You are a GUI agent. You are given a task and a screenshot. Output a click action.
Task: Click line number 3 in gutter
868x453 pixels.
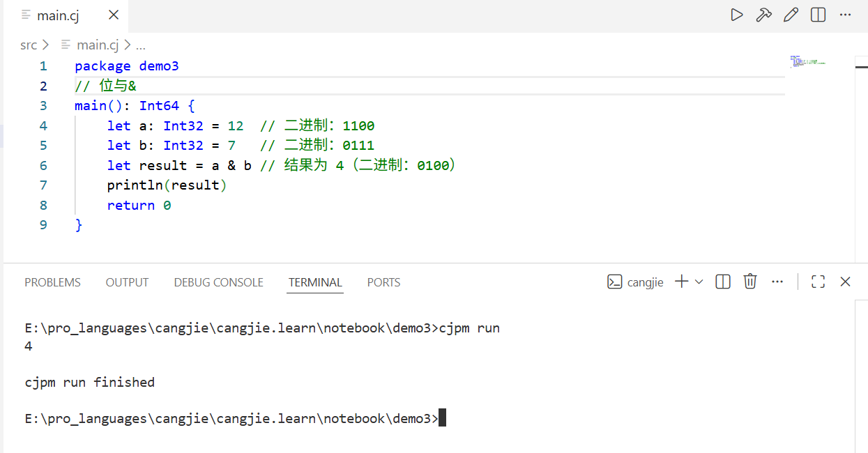pyautogui.click(x=43, y=106)
